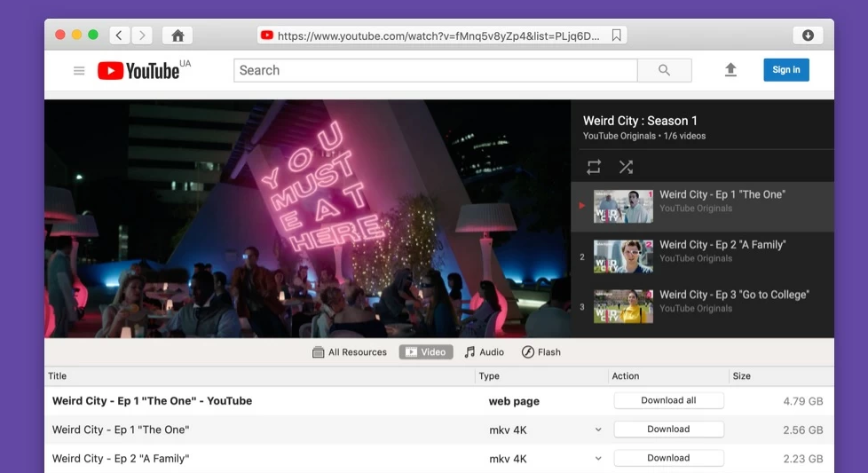Download Weird City Ep 1 "The One"

pyautogui.click(x=668, y=430)
